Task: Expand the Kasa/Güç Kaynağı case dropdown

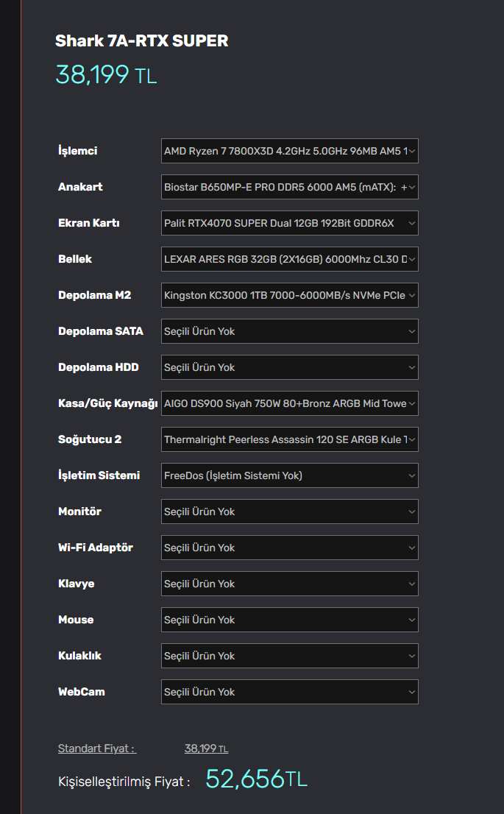Action: pyautogui.click(x=289, y=404)
